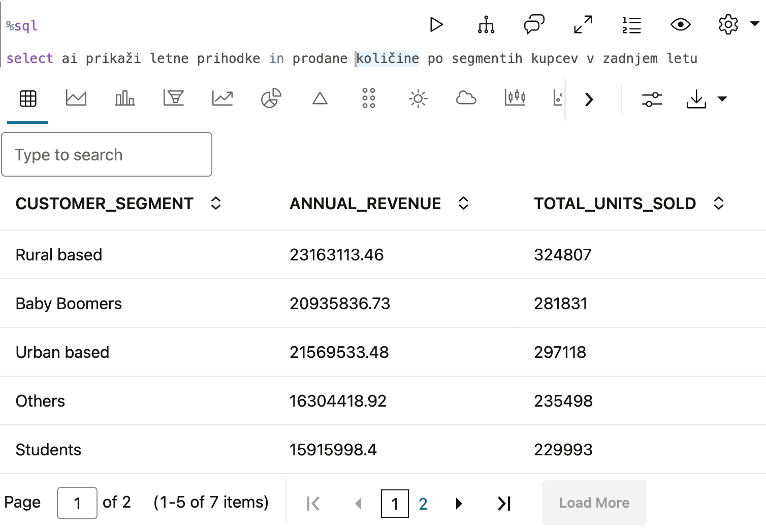Select the Others segment cell
Viewport: 766px width, 532px height.
coord(40,401)
